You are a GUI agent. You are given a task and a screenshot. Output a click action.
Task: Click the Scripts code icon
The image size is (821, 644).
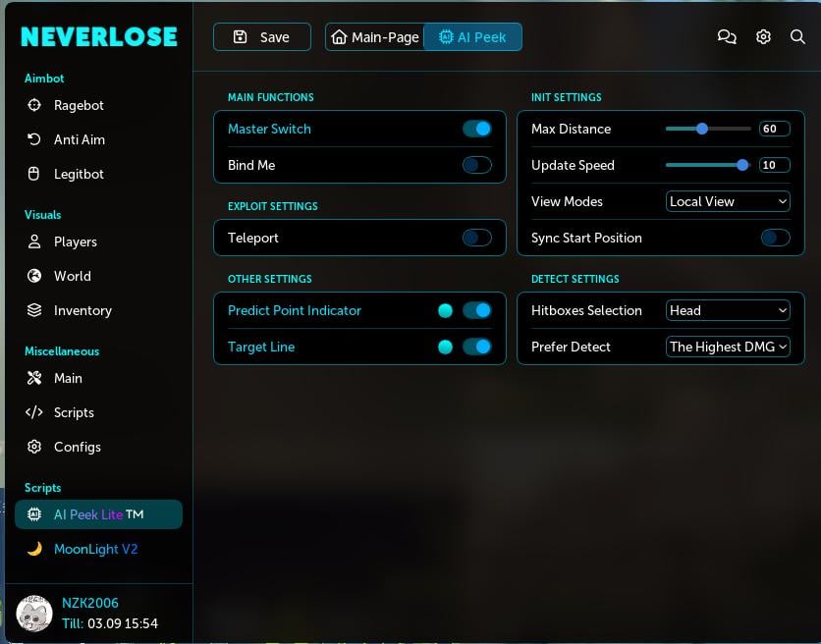32,412
